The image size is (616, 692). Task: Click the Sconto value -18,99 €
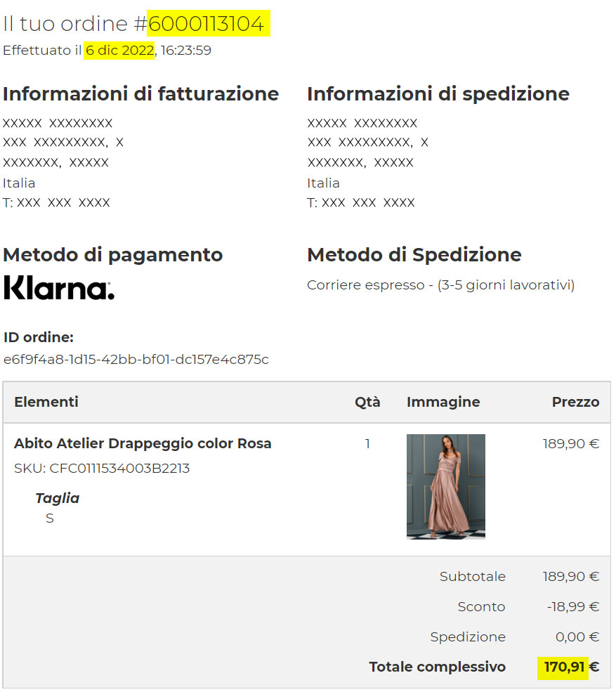tap(573, 606)
